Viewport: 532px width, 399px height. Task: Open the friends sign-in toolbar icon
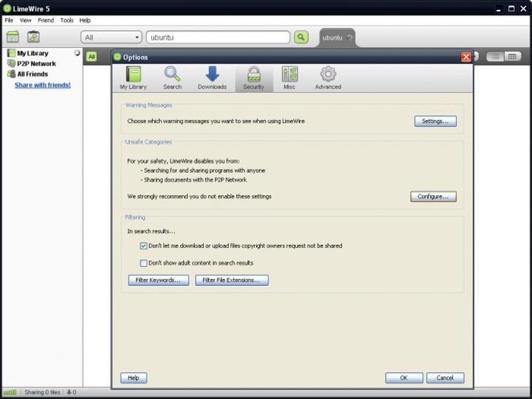[x=33, y=37]
